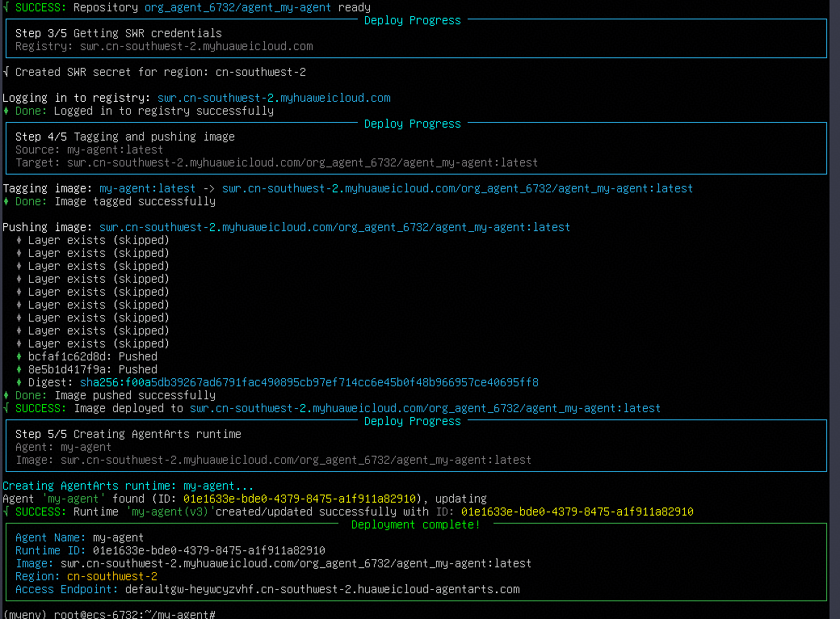Click the 'Deployment complete!' header
The image size is (840, 619).
pyautogui.click(x=416, y=525)
